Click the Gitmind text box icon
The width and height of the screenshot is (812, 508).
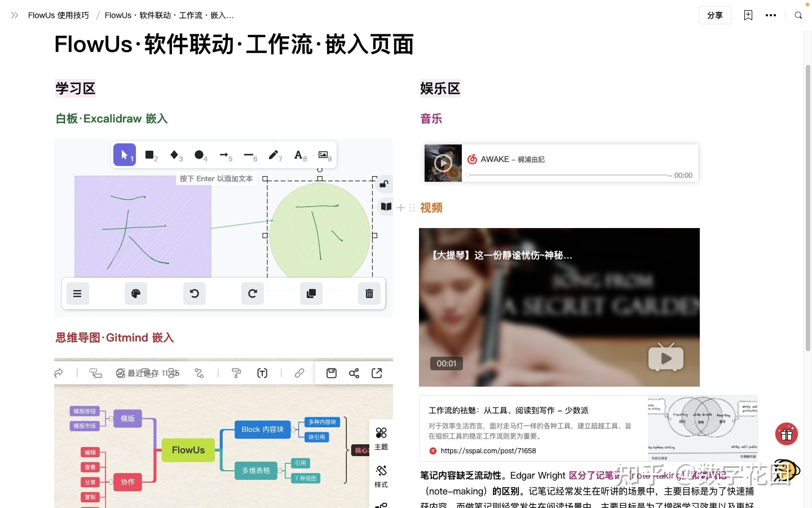[262, 373]
